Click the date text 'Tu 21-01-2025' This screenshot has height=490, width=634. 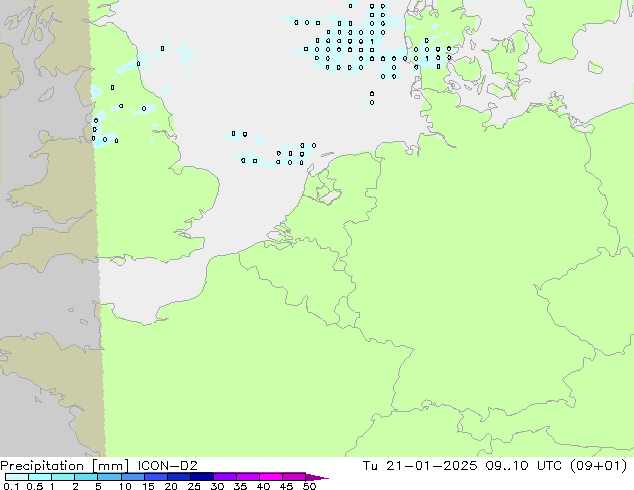(420, 466)
